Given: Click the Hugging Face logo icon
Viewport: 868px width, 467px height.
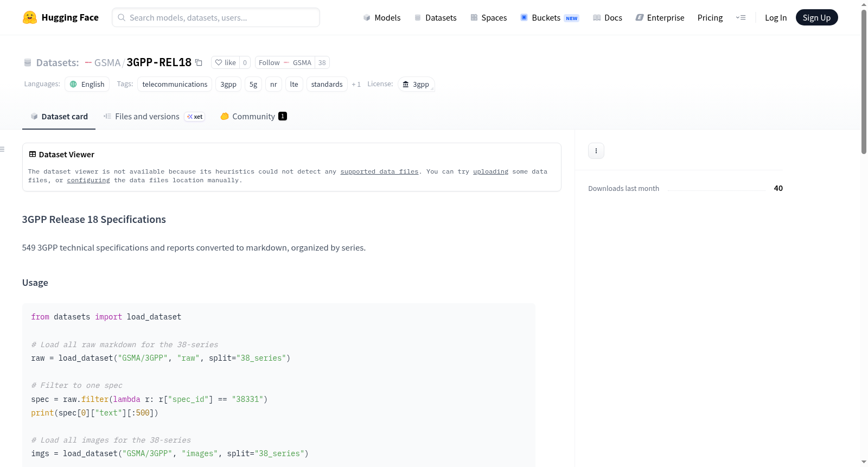Looking at the screenshot, I should (30, 17).
